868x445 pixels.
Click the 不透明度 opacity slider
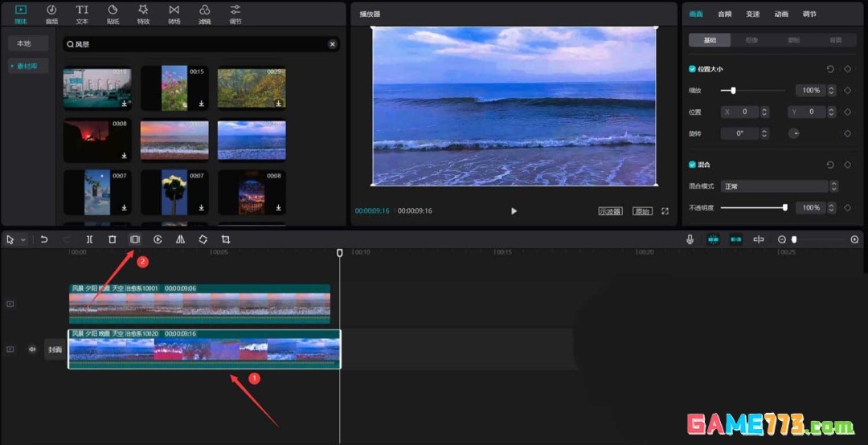pyautogui.click(x=752, y=208)
